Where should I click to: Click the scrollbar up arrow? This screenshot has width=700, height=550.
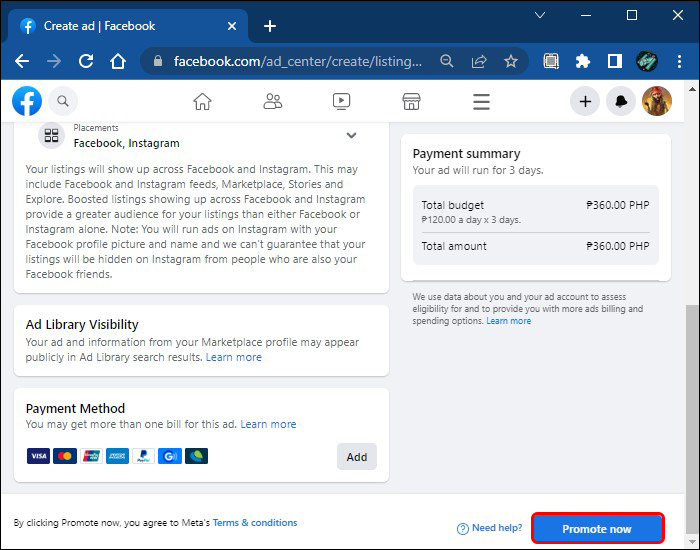[692, 89]
